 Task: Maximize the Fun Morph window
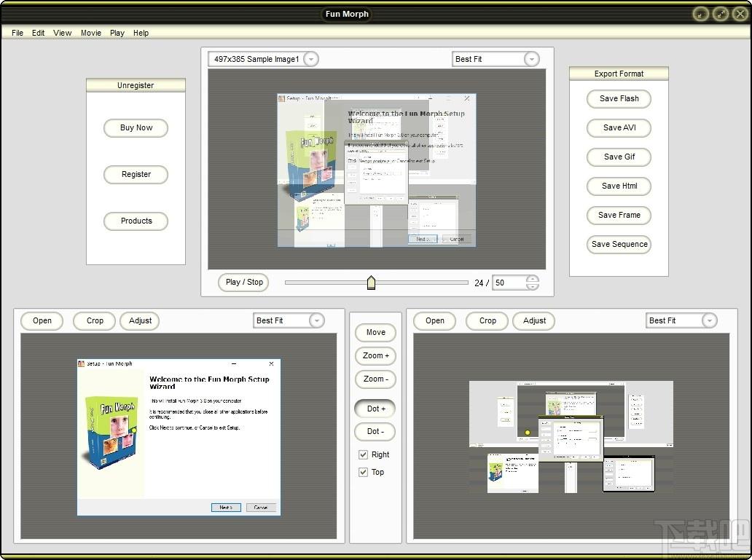pos(721,14)
